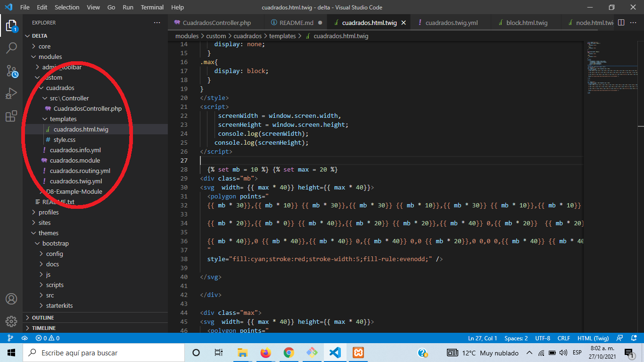Switch to the cuadrados.twig.yml tab
The height and width of the screenshot is (362, 644).
[451, 23]
